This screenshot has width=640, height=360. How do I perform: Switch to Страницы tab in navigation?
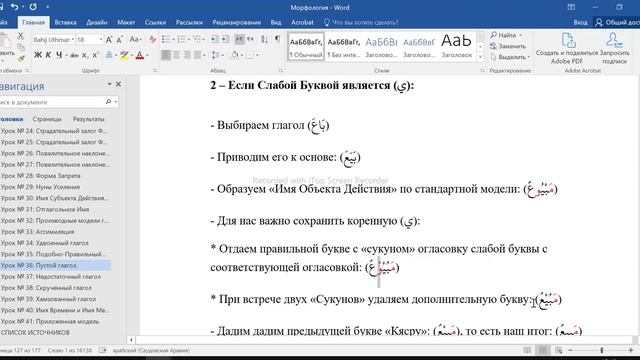47,119
